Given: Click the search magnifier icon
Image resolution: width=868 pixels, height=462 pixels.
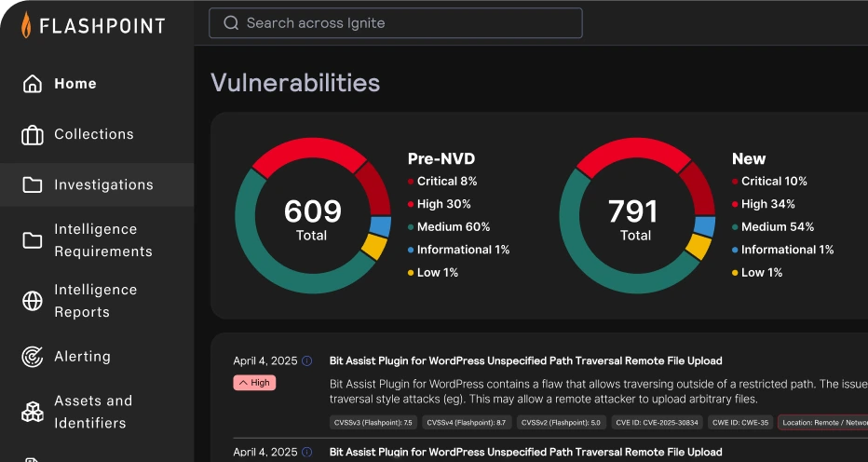Looking at the screenshot, I should 231,22.
